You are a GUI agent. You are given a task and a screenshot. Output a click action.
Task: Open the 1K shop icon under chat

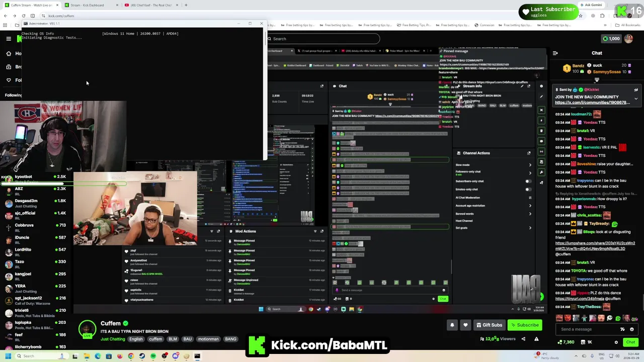[x=587, y=342]
